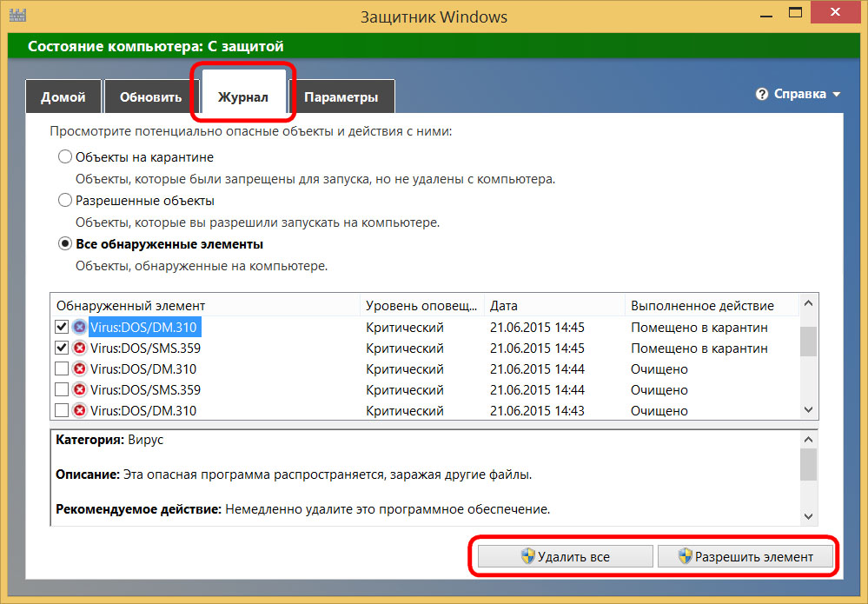868x604 pixels.
Task: Select the 'Все обнаруженные элементы' radio button
Action: (x=65, y=243)
